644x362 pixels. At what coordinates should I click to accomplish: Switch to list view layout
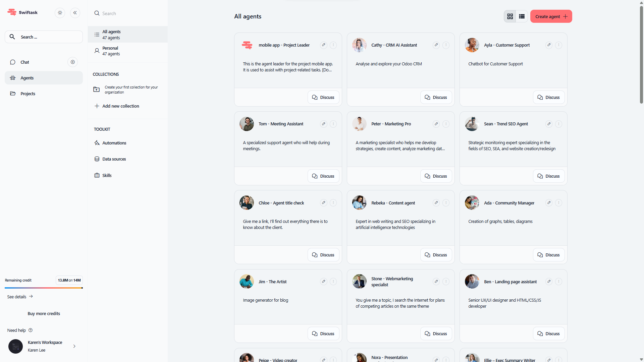pos(522,16)
